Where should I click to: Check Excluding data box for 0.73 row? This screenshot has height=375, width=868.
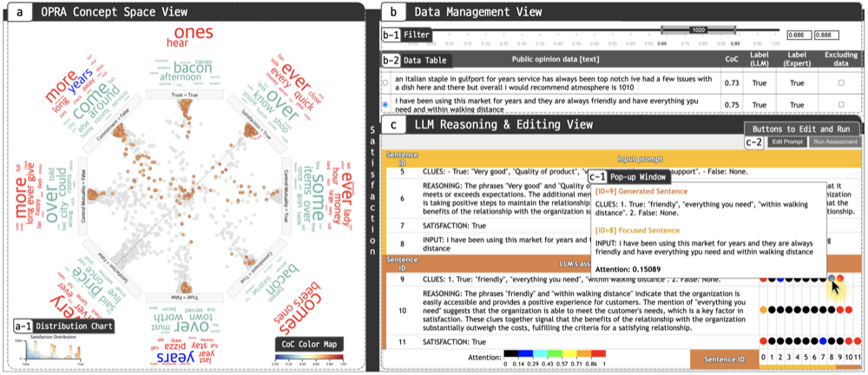click(841, 82)
